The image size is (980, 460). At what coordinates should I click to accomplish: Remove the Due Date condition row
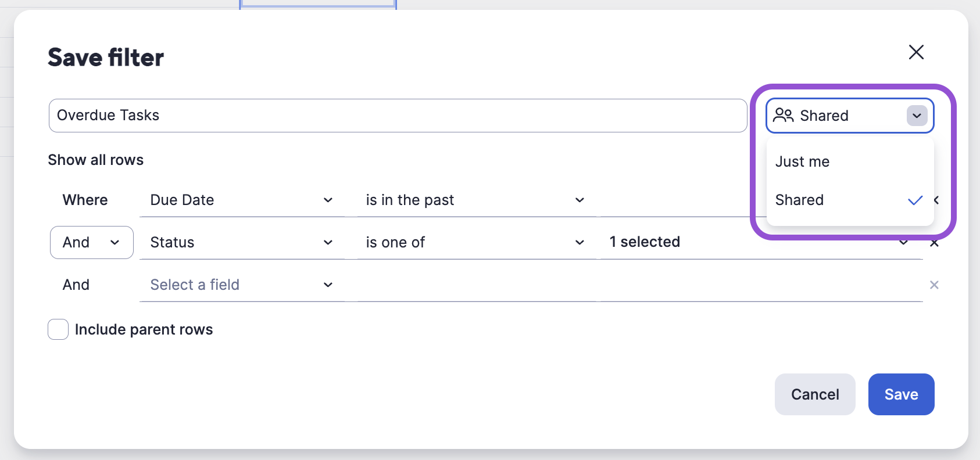[x=936, y=200]
